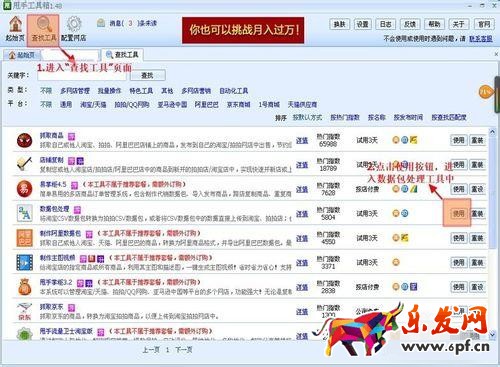The width and height of the screenshot is (500, 367).
Task: Filter type by 多网店营销
Action: [x=196, y=91]
